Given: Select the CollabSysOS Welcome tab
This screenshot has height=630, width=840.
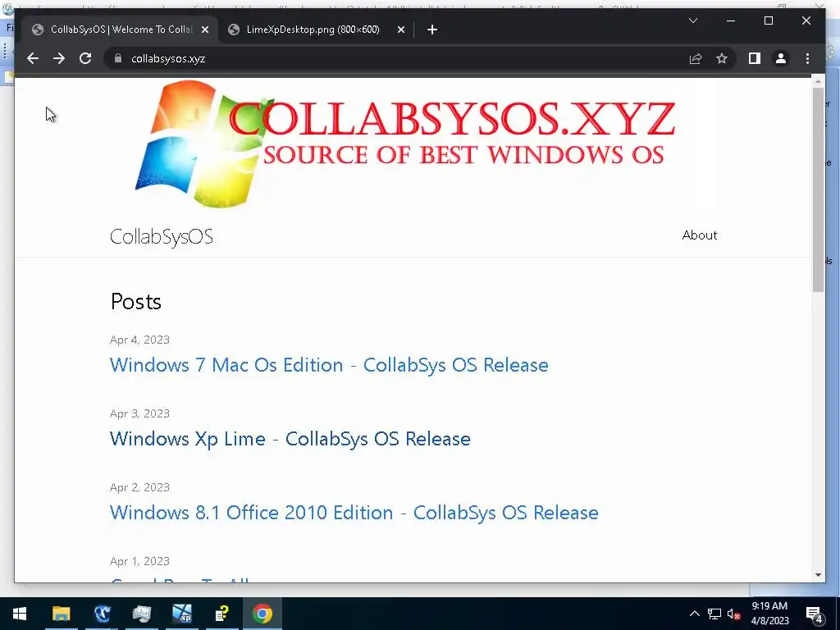Looking at the screenshot, I should [120, 30].
